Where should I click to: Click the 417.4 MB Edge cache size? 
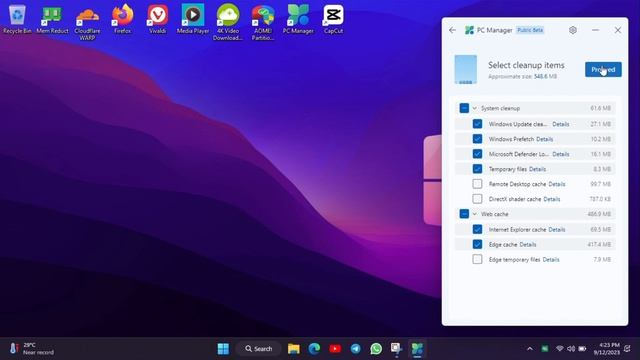[599, 244]
